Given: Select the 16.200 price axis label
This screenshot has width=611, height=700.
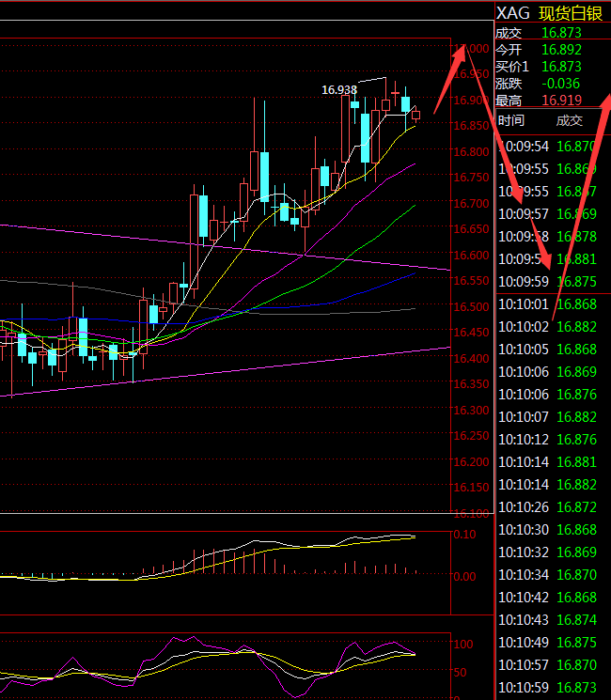Looking at the screenshot, I should [471, 462].
